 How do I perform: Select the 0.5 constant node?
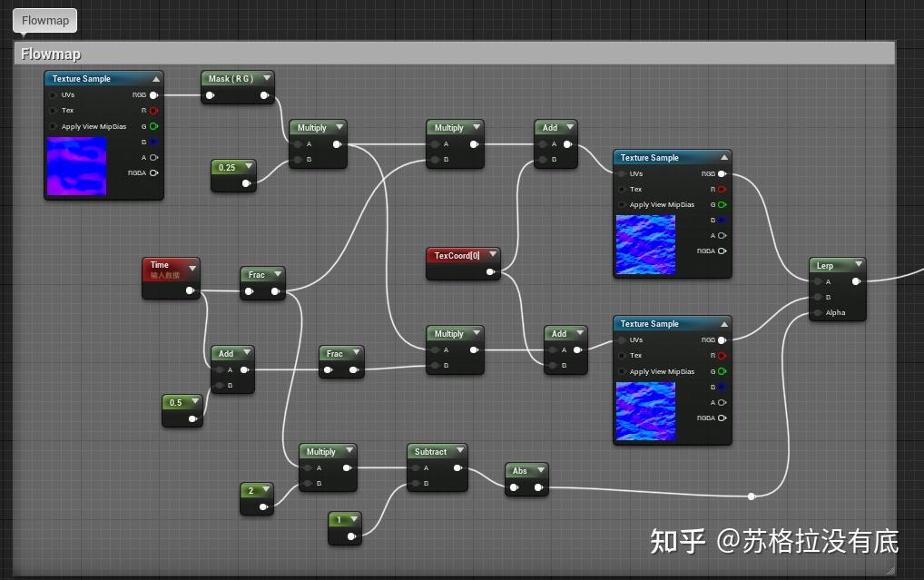(x=179, y=402)
